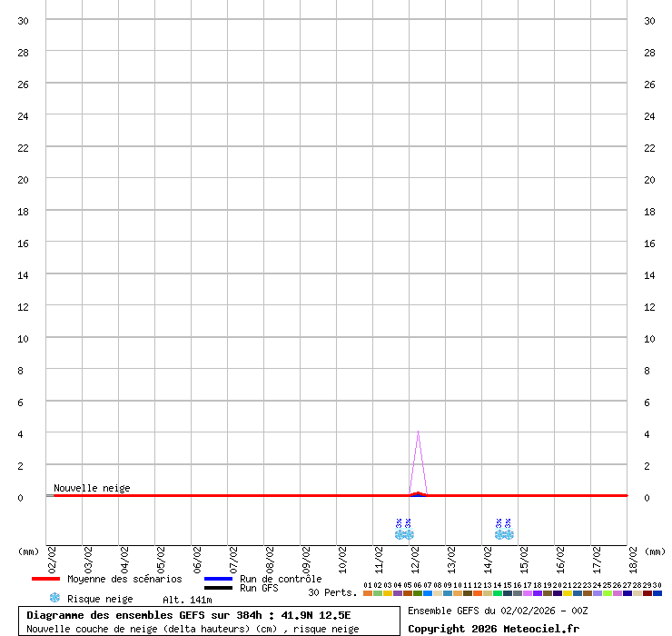The height and width of the screenshot is (636, 672).
Task: Select perturbation 30 color swatch
Action: point(657,593)
